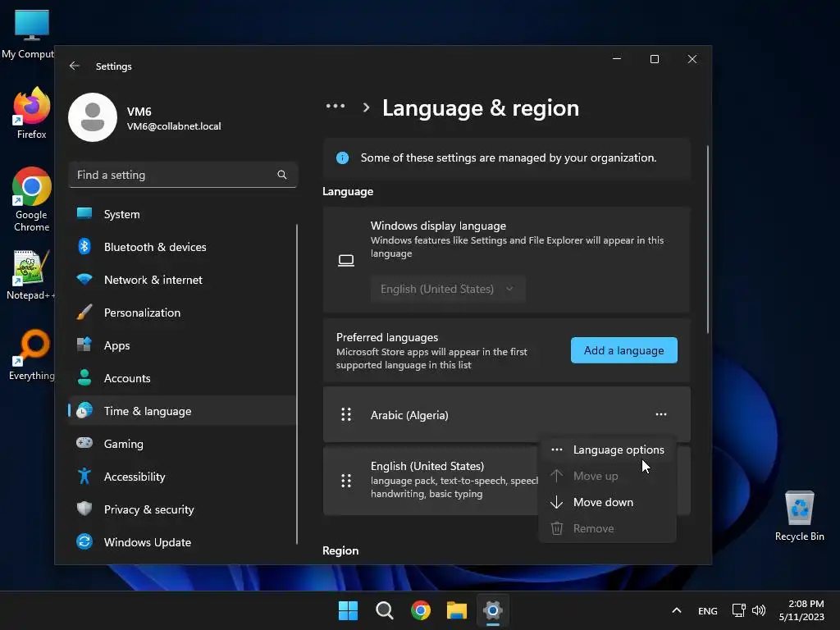Open My Computer desktop icon
The width and height of the screenshot is (840, 630).
(x=30, y=34)
